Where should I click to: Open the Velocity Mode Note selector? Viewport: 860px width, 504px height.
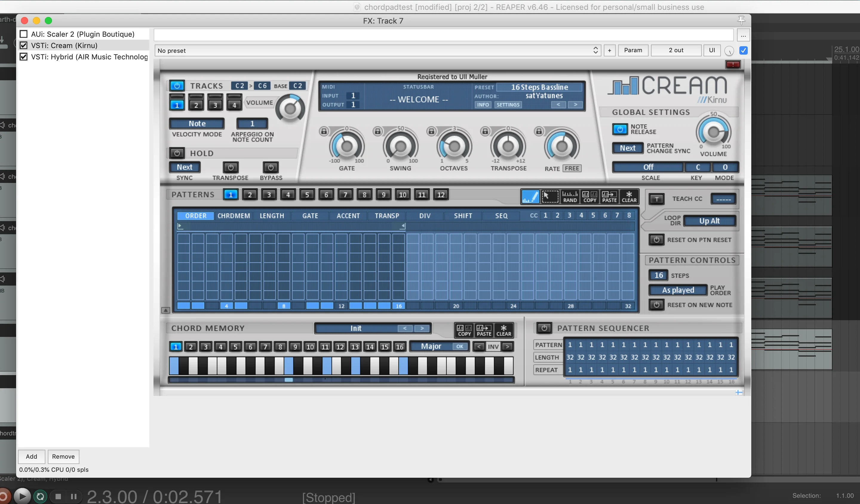point(197,124)
